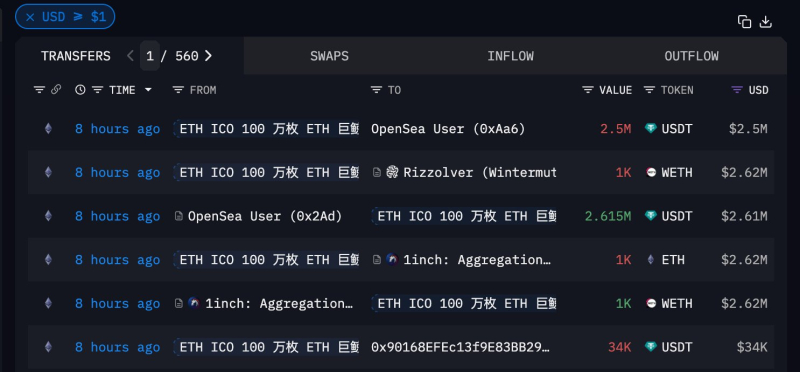Viewport: 800px width, 372px height.
Task: Open OpenSea User (0xAa6) address
Action: (x=448, y=129)
